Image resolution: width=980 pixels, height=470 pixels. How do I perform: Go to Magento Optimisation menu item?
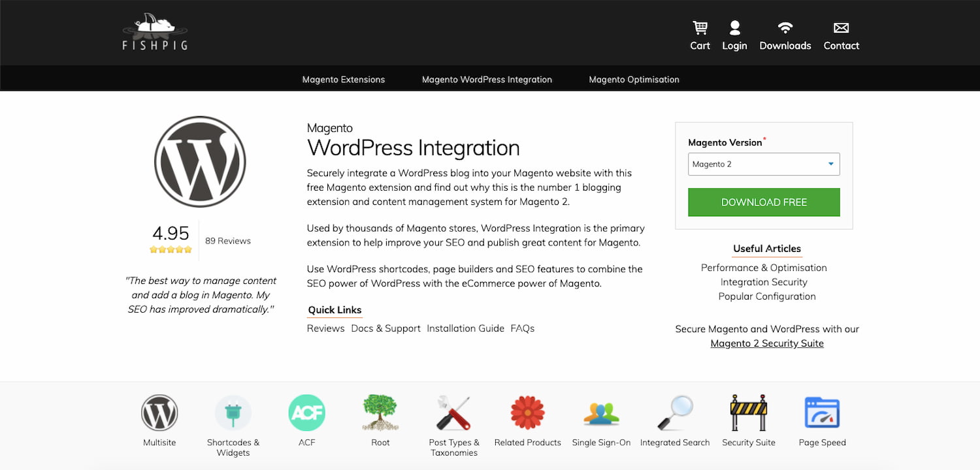click(x=634, y=80)
